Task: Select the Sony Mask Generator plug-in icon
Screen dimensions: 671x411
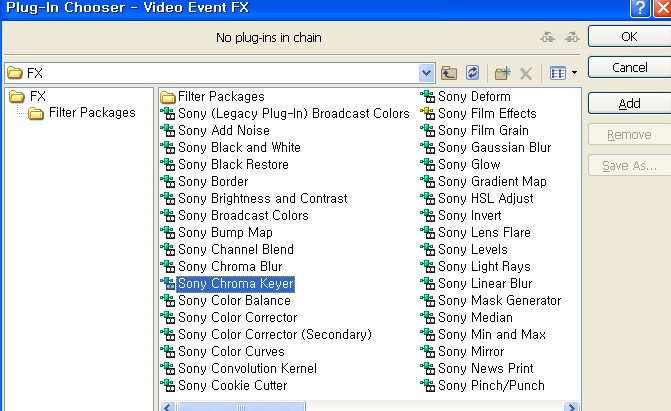Action: 428,301
